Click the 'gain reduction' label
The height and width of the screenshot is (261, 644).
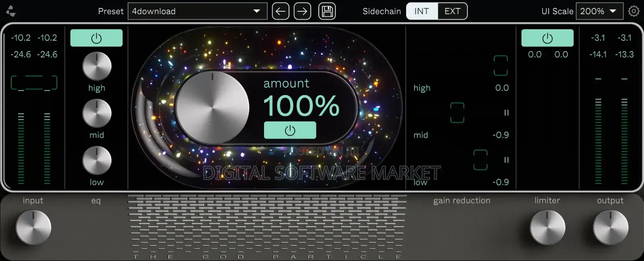click(x=462, y=201)
